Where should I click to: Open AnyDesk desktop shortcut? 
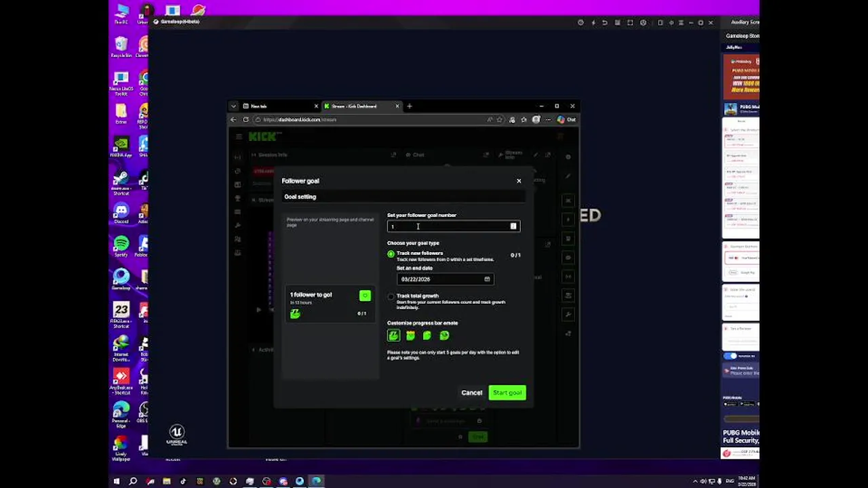[121, 381]
